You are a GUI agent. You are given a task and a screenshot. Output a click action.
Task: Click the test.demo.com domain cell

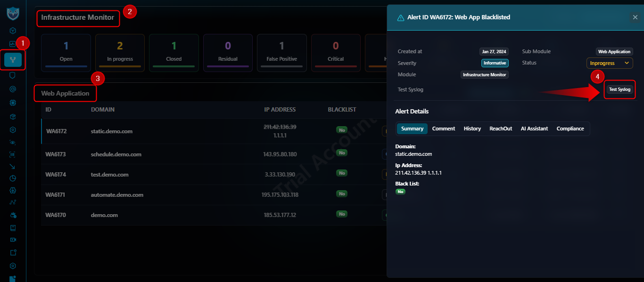110,175
